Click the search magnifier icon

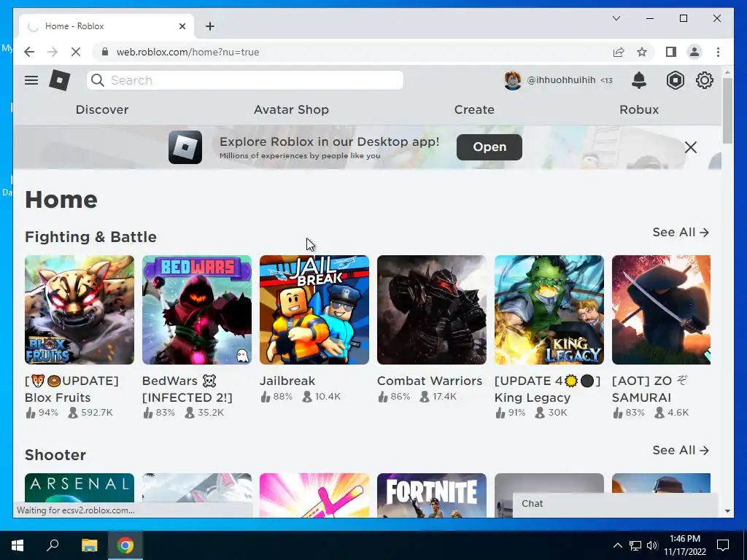(x=98, y=80)
